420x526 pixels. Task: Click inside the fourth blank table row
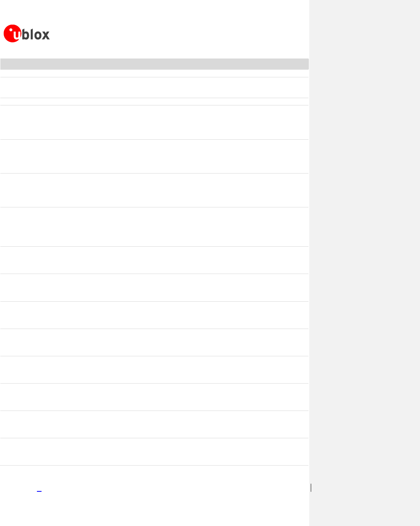[154, 122]
